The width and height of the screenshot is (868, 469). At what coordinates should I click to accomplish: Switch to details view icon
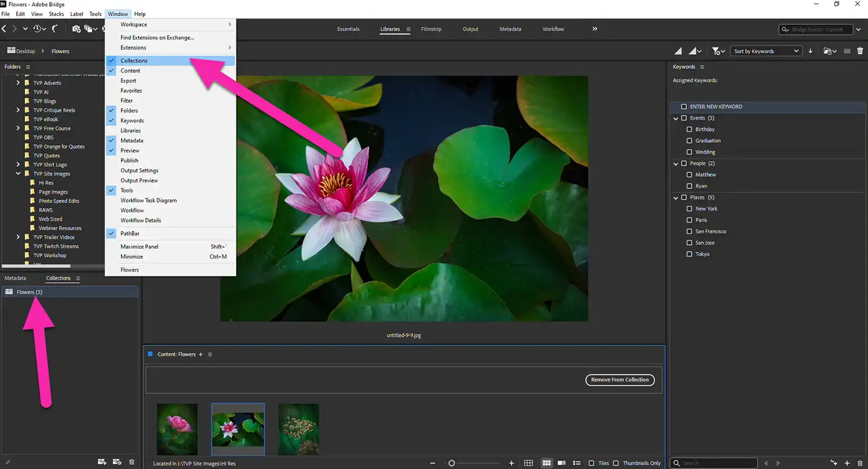[562, 463]
